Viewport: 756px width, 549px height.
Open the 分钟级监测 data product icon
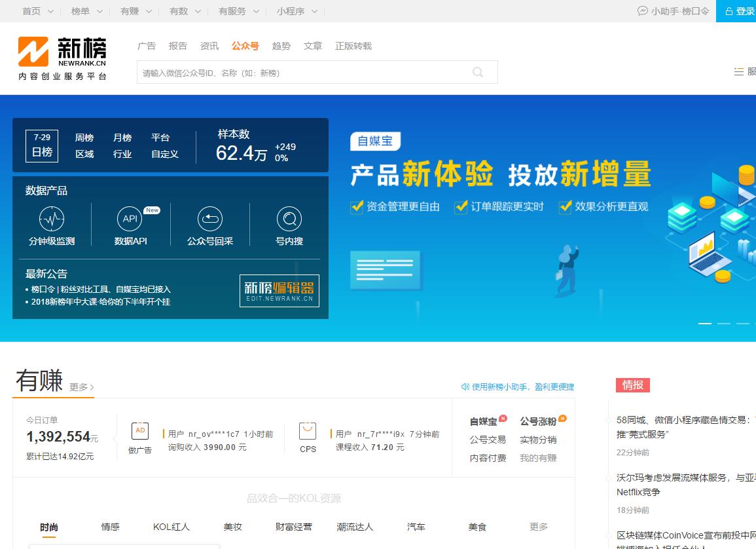(52, 219)
